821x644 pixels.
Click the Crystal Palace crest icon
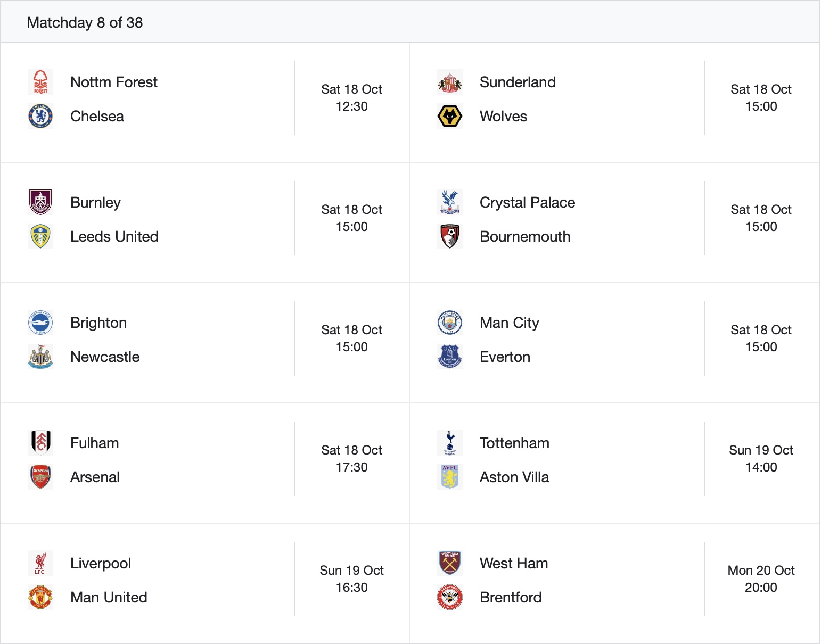(450, 202)
